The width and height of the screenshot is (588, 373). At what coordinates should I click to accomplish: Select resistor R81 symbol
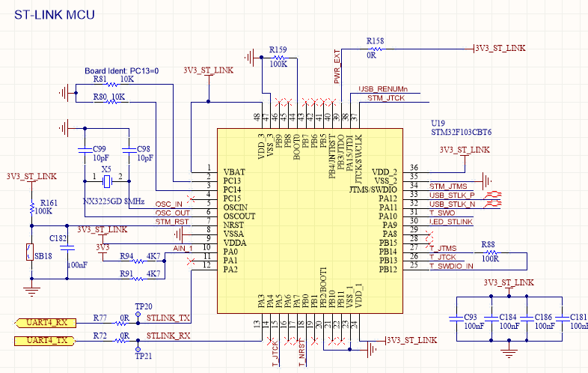pos(111,84)
